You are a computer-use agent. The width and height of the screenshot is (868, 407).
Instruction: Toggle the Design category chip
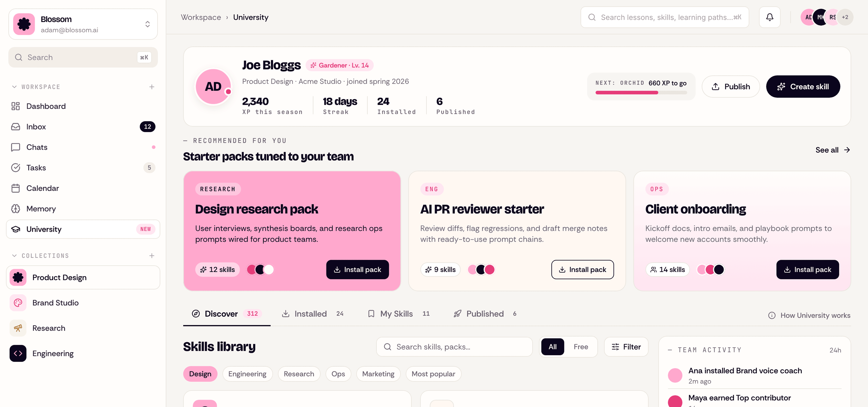(200, 374)
